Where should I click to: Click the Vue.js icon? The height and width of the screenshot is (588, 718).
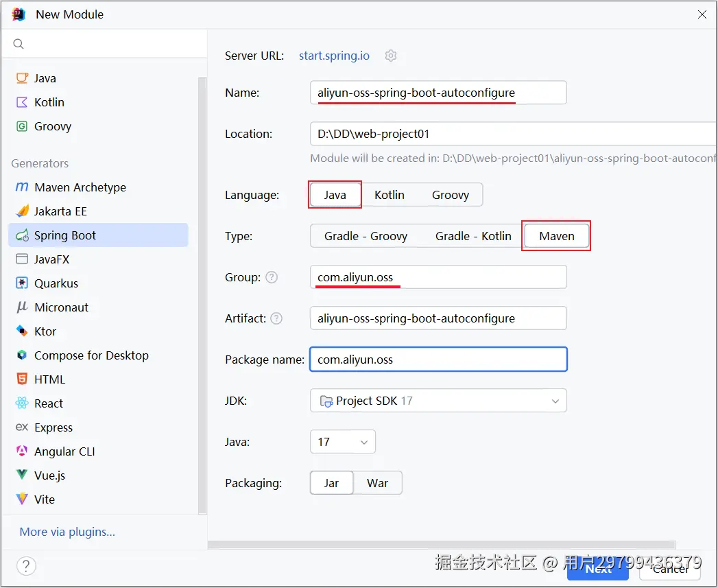pos(22,475)
